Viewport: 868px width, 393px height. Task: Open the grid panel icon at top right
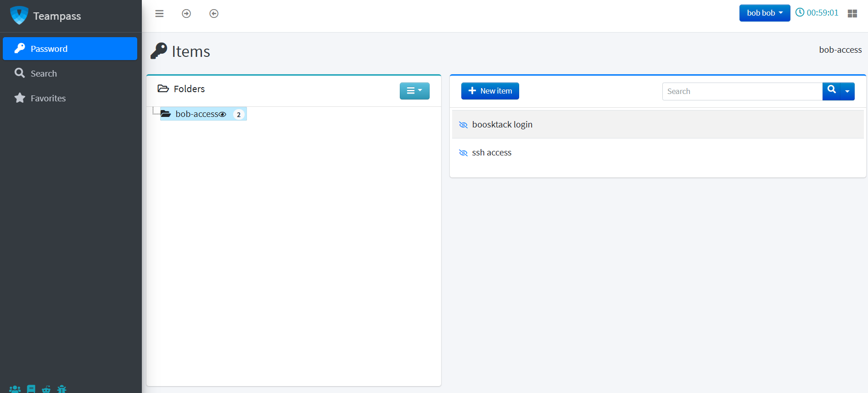[x=852, y=14]
